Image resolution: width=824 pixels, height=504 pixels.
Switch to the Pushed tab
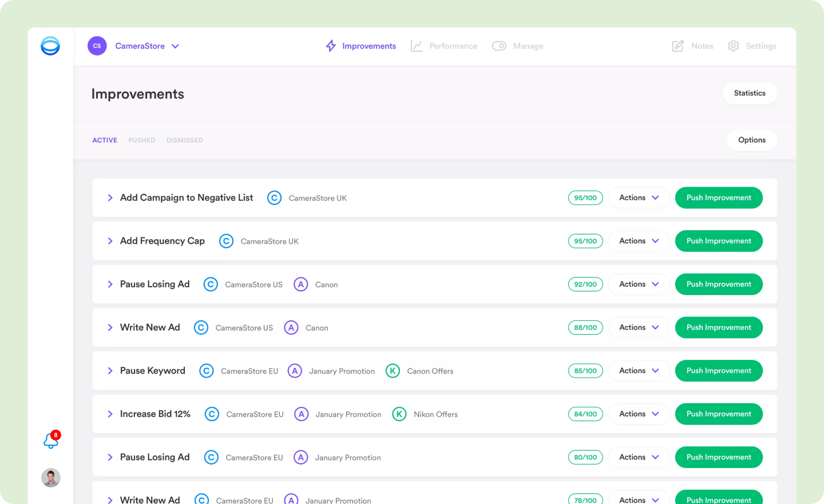click(141, 140)
